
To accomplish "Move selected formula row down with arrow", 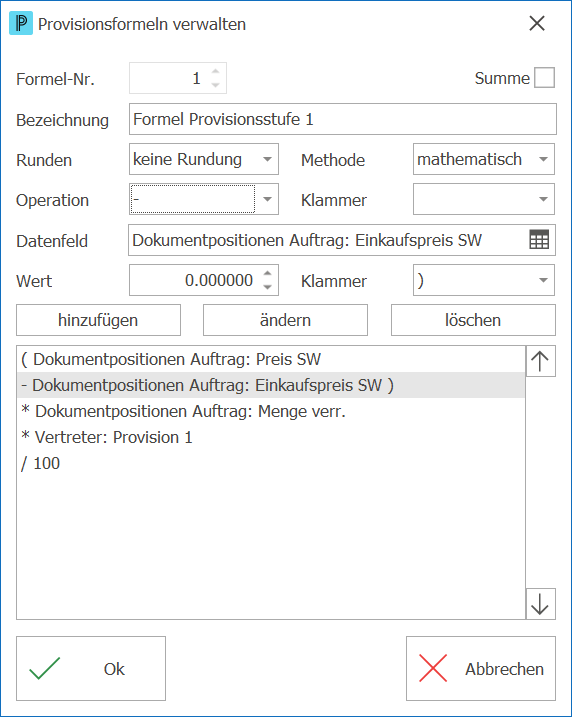I will coord(540,604).
